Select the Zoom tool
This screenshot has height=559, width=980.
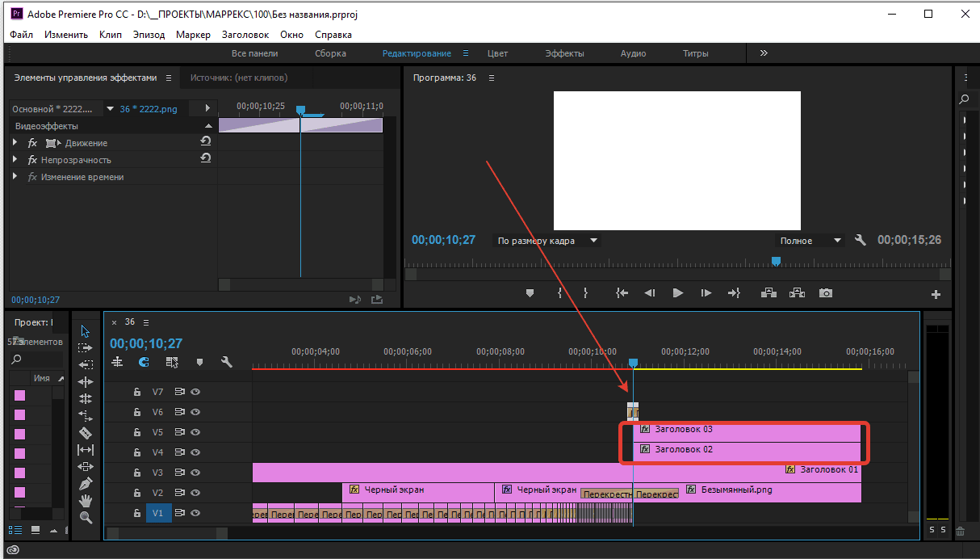coord(86,518)
